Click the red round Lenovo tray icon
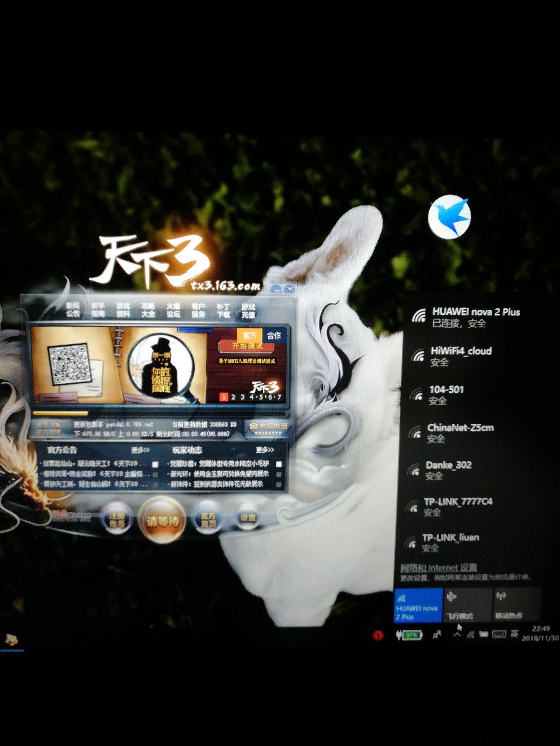 pos(378,636)
